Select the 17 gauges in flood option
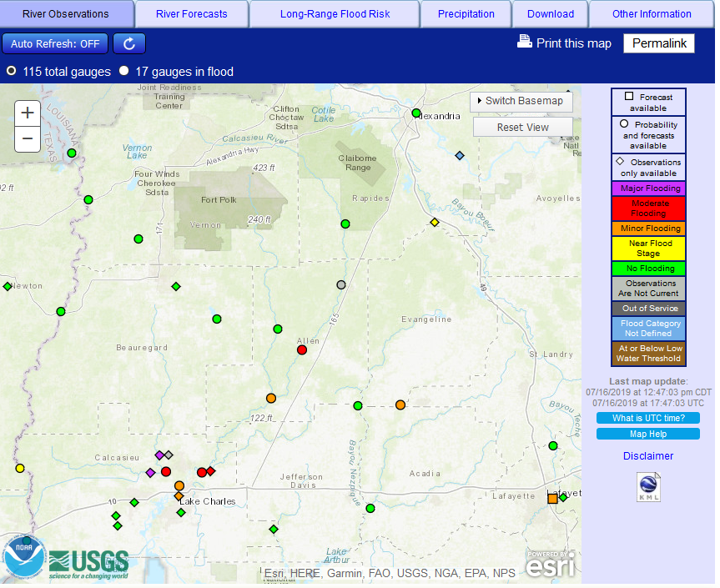Viewport: 720px width, 588px height. point(123,72)
